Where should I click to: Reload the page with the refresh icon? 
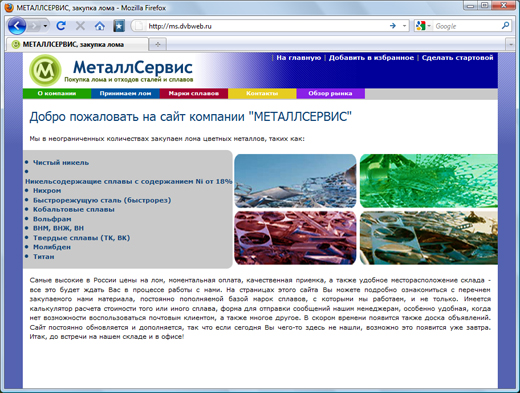(61, 26)
